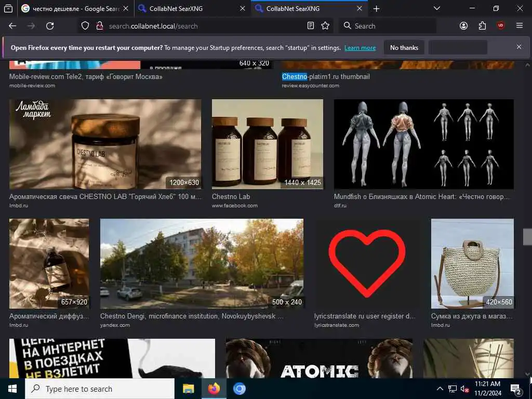Screen dimensions: 532x399
Task: Click the page vertical scrollbar thumb
Action: coord(527,236)
